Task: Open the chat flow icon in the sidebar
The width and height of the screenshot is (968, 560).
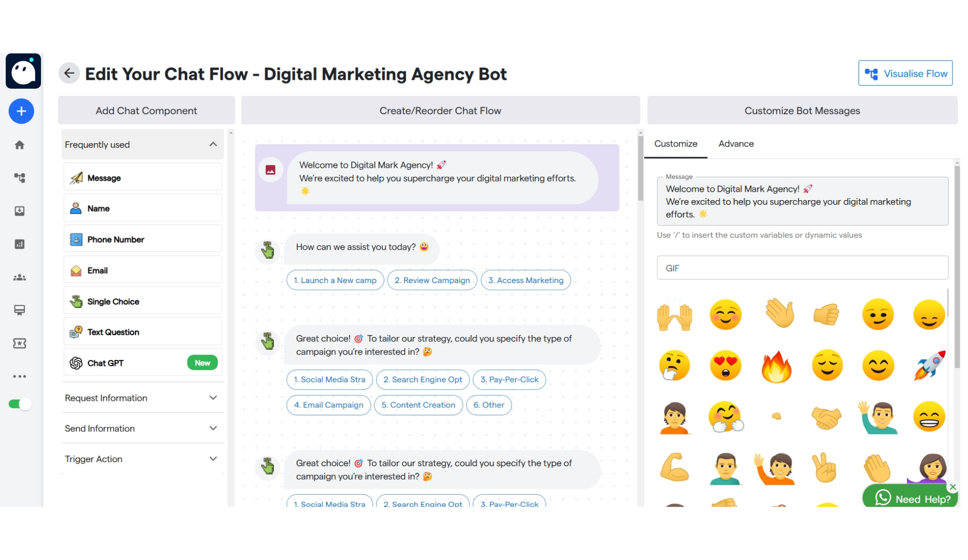Action: click(20, 178)
